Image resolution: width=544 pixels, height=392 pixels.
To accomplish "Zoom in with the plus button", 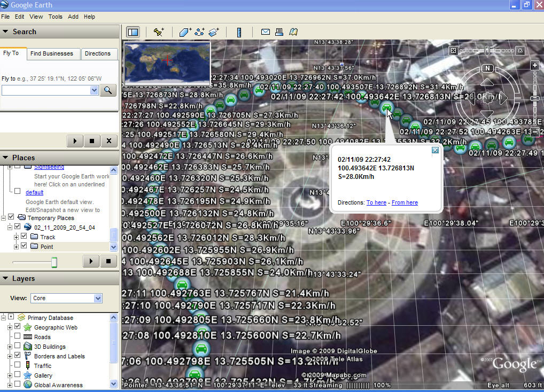I will click(x=534, y=65).
